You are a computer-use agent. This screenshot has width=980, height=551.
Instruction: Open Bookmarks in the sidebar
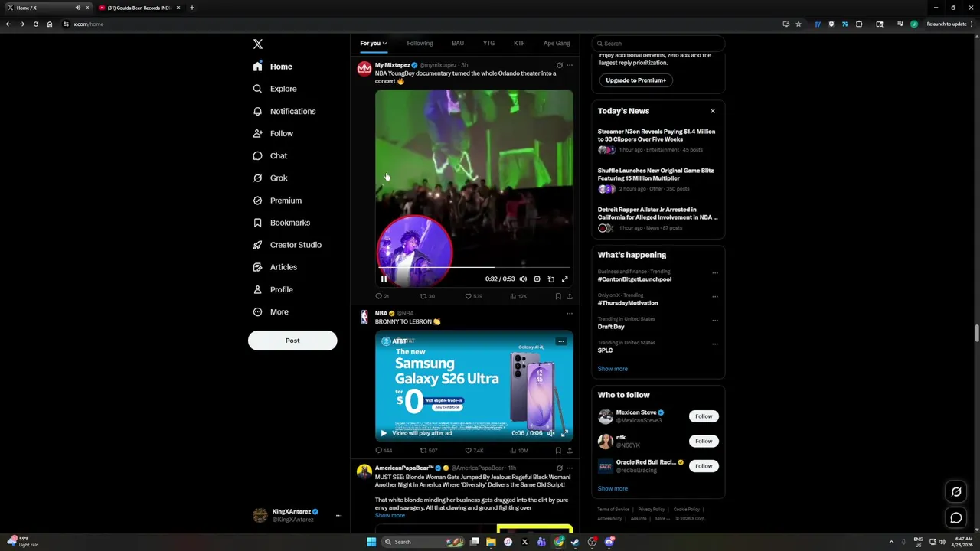(x=281, y=223)
